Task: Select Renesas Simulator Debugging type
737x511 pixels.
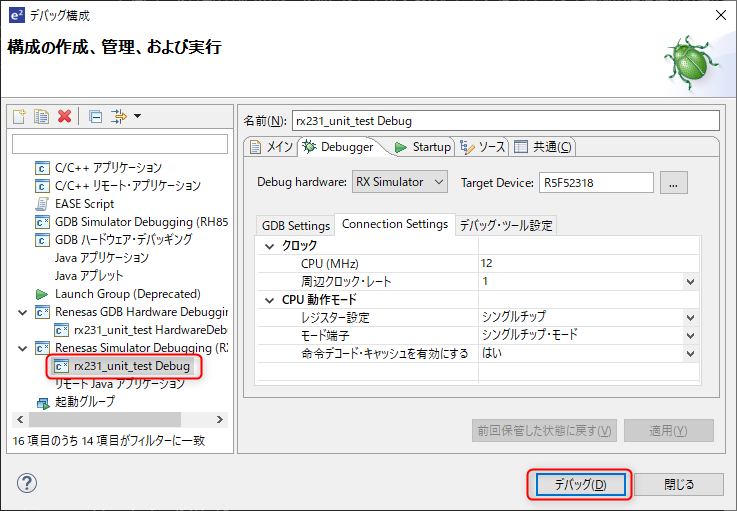Action: tap(141, 348)
